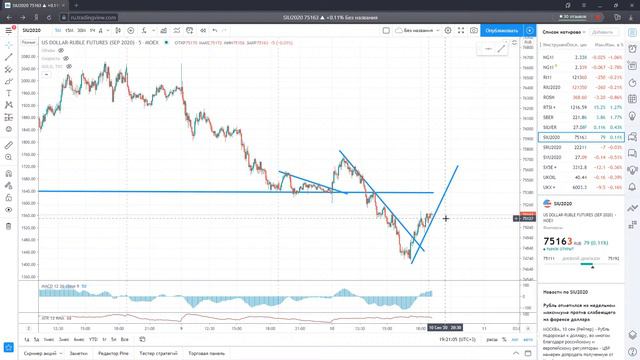The width and height of the screenshot is (640, 360).
Task: Open the chart patterns tool
Action: 9,105
